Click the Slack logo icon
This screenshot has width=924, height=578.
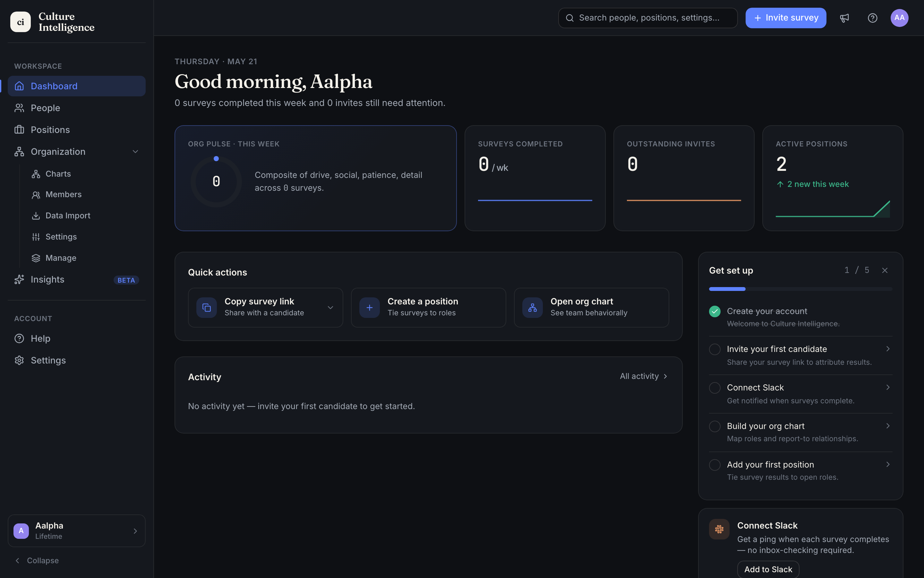click(x=719, y=529)
